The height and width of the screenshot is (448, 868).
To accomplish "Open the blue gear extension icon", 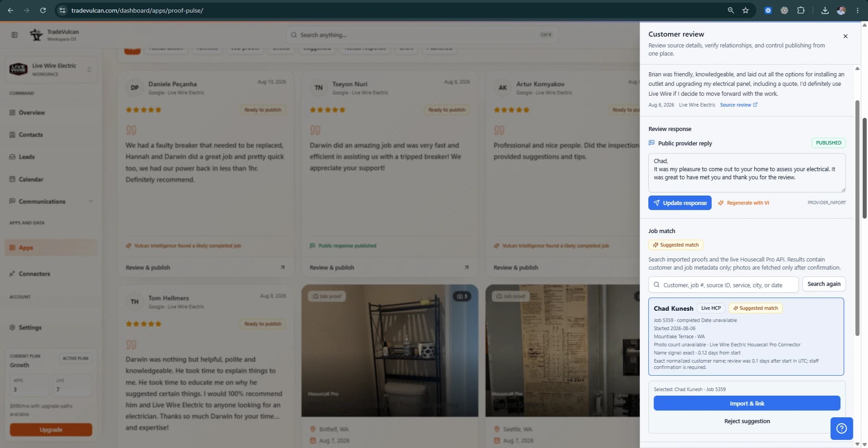I will (x=768, y=10).
